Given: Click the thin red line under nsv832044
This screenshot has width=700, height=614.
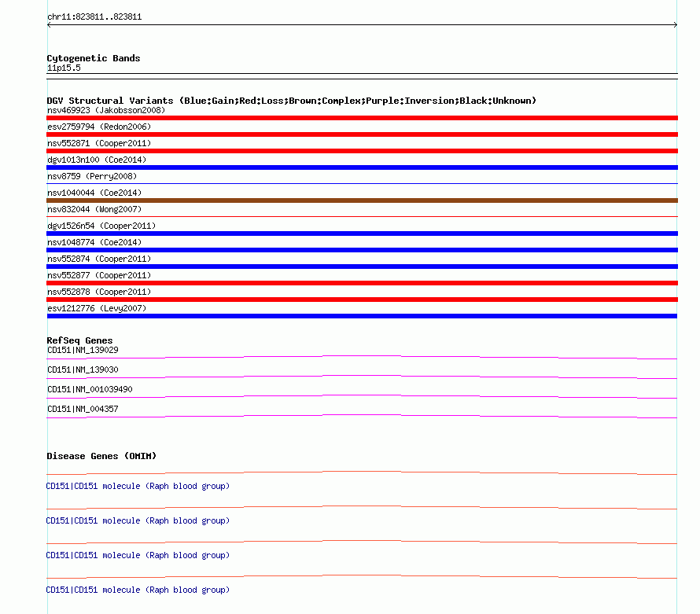Looking at the screenshot, I should (362, 216).
